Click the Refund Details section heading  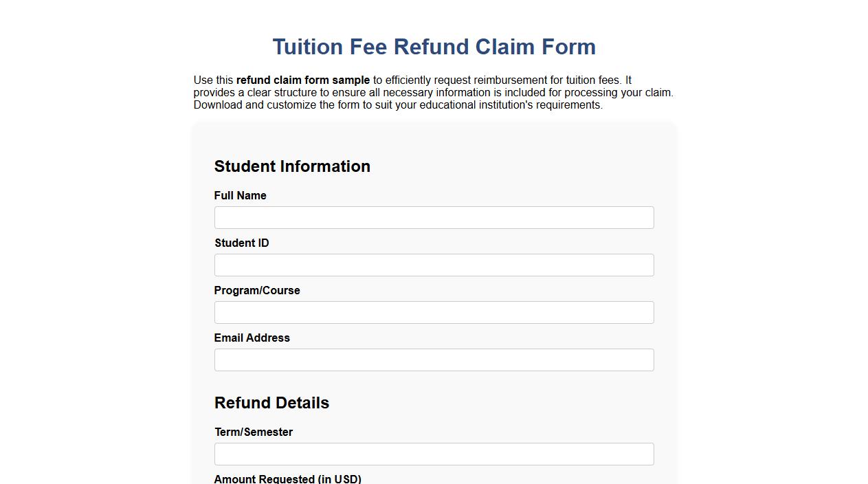[x=271, y=403]
